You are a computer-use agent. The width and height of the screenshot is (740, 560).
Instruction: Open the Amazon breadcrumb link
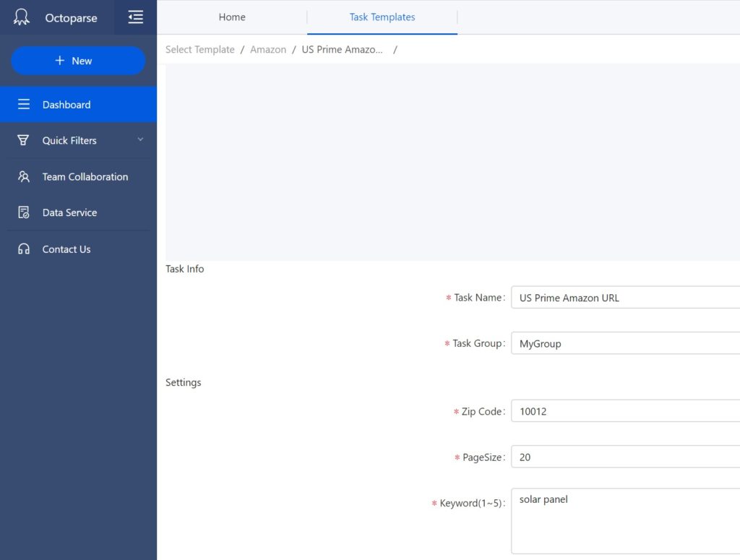click(268, 50)
